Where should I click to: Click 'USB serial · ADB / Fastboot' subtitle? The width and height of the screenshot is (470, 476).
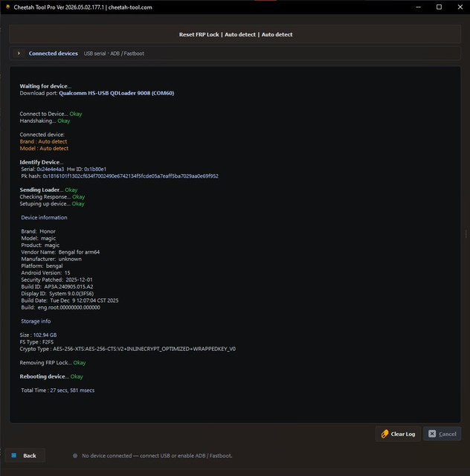pyautogui.click(x=114, y=54)
